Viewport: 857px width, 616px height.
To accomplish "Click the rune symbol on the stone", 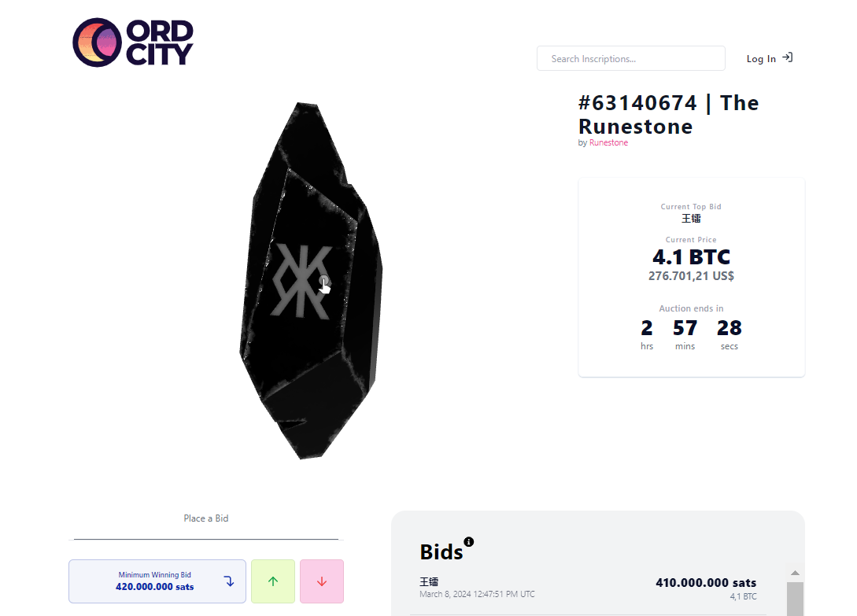I will pyautogui.click(x=302, y=280).
